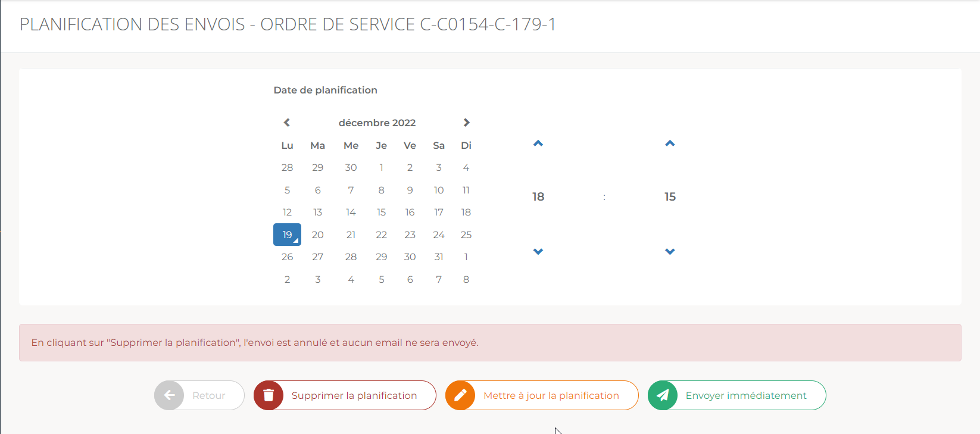Screen dimensions: 980x434
Task: Select 13 December in calendar
Action: point(318,213)
